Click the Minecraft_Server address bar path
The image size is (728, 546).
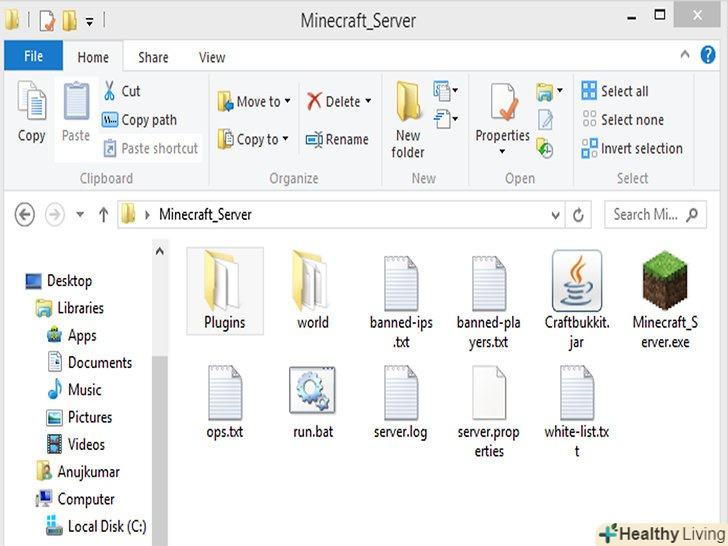click(x=205, y=214)
